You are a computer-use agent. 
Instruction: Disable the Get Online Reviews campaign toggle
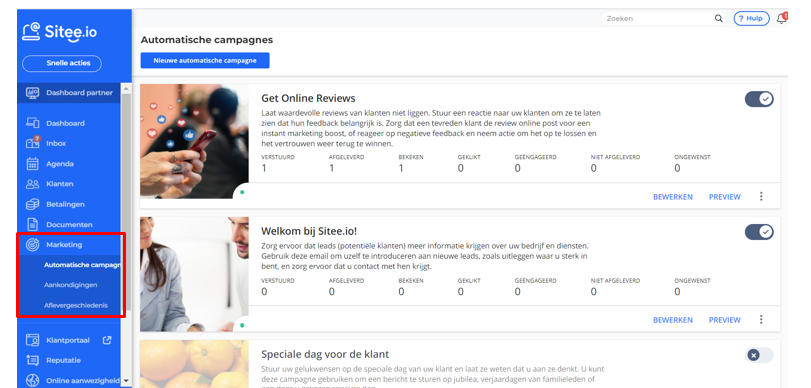pyautogui.click(x=759, y=99)
